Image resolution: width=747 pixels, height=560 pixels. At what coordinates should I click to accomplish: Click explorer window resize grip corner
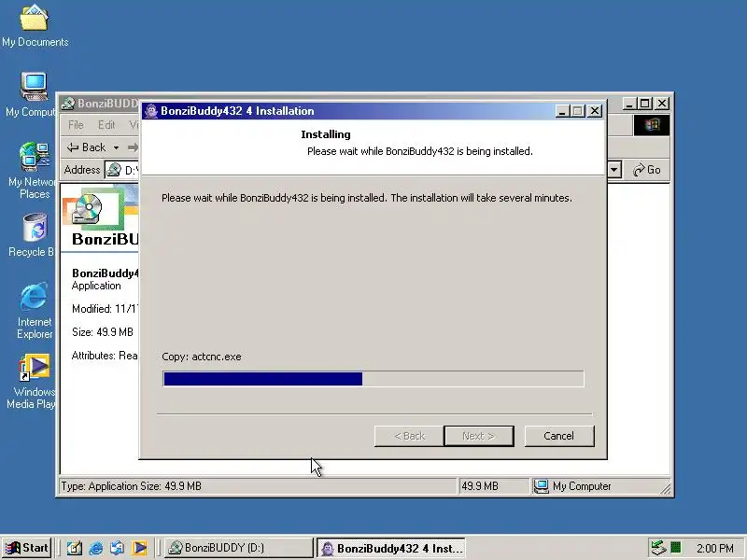click(666, 488)
